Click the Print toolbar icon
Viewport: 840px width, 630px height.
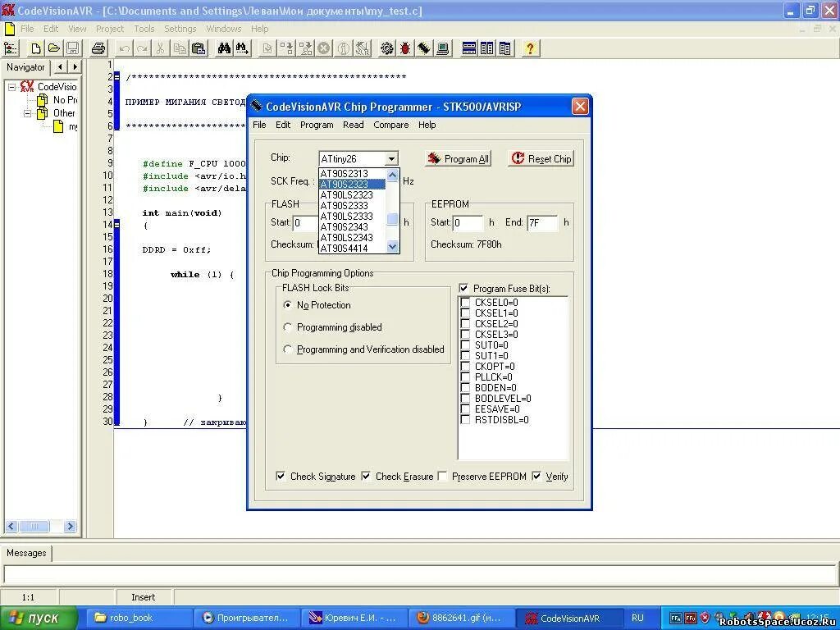pyautogui.click(x=98, y=48)
